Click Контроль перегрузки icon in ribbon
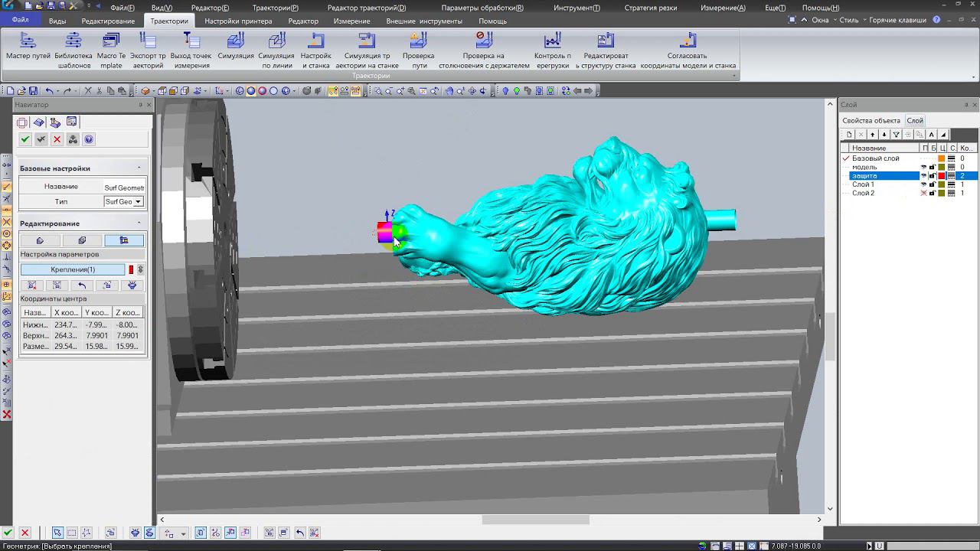 point(552,41)
